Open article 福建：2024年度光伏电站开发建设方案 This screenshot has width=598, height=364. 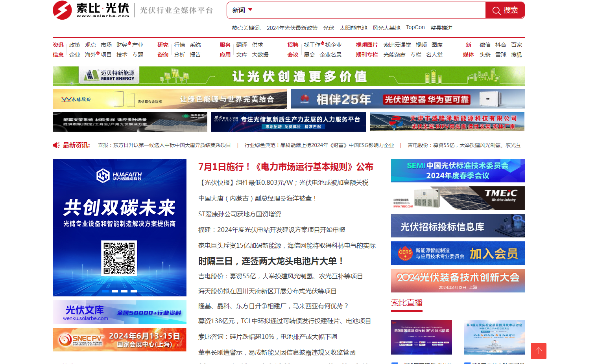[272, 230]
